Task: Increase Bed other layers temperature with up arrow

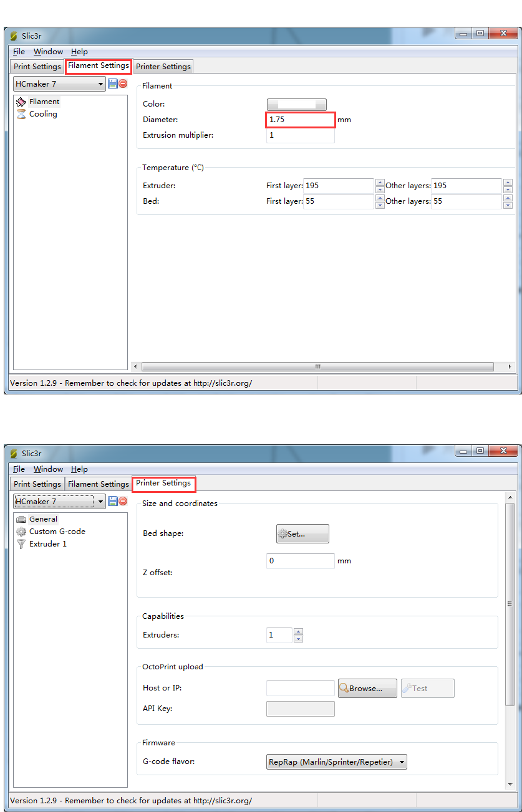Action: coord(508,198)
